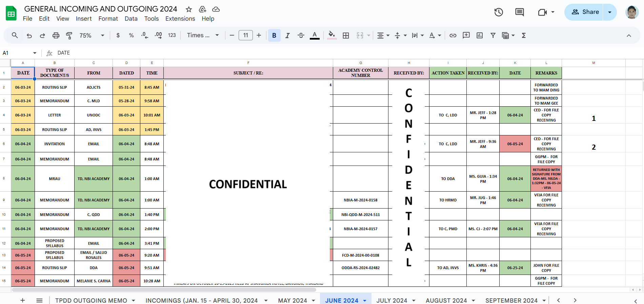Image resolution: width=644 pixels, height=304 pixels.
Task: Click the Share button
Action: 585,12
